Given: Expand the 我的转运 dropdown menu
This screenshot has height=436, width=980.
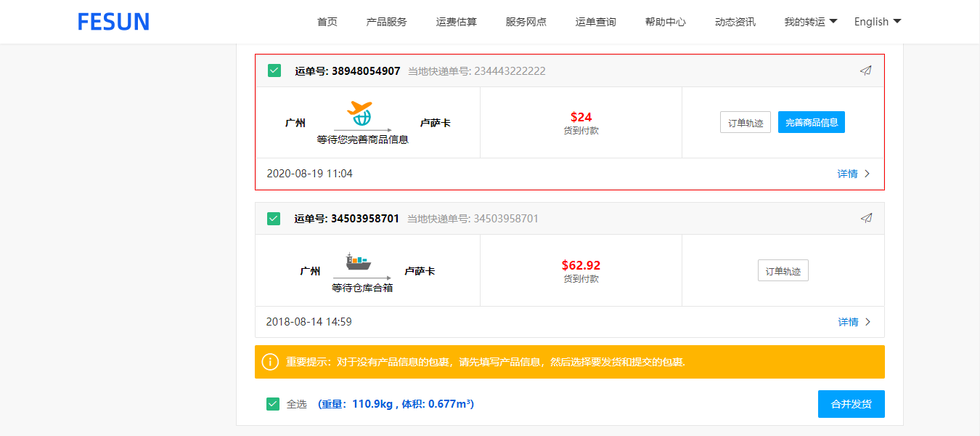Looking at the screenshot, I should (x=811, y=22).
